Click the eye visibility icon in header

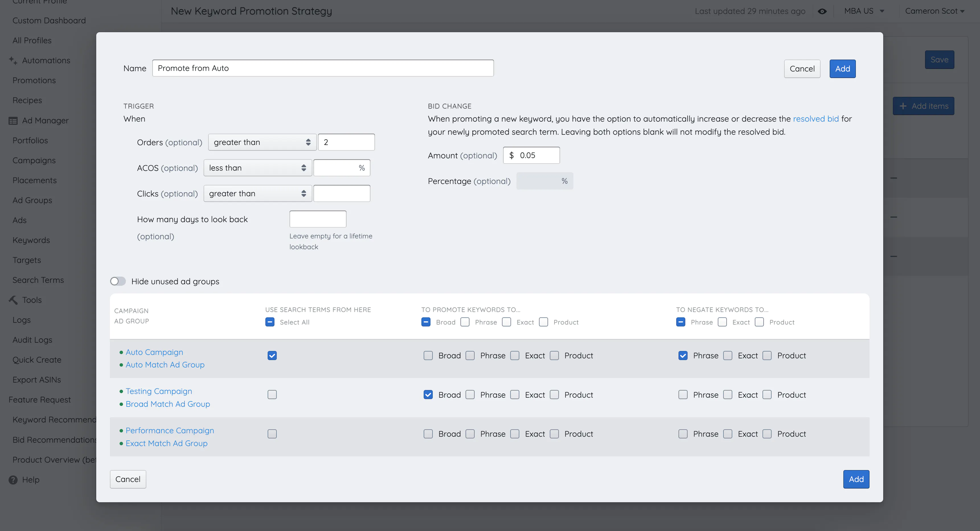822,11
